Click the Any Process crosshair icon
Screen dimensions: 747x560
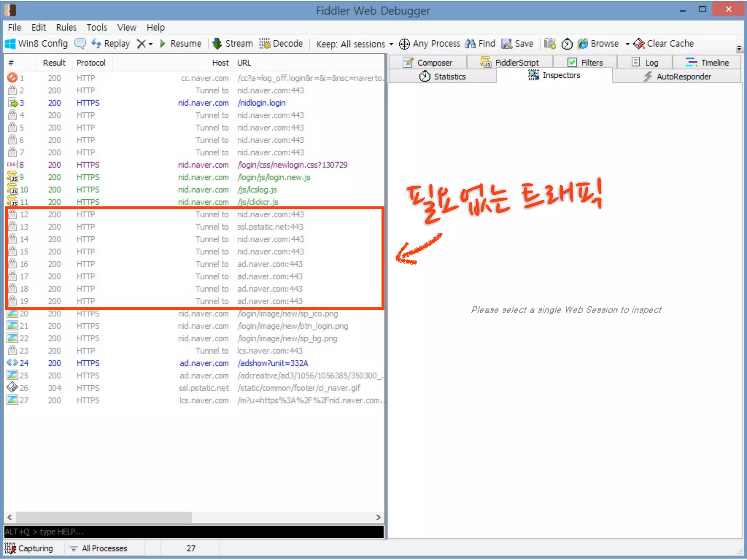(x=404, y=44)
